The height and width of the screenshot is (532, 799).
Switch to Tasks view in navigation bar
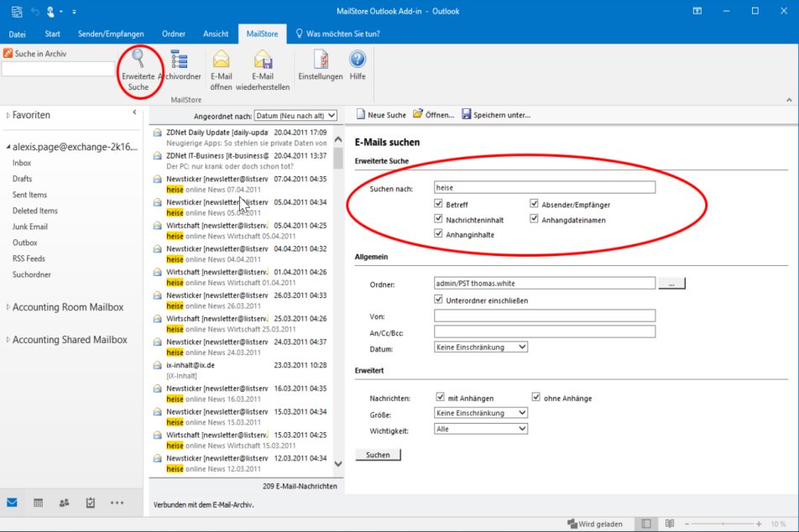pos(90,503)
